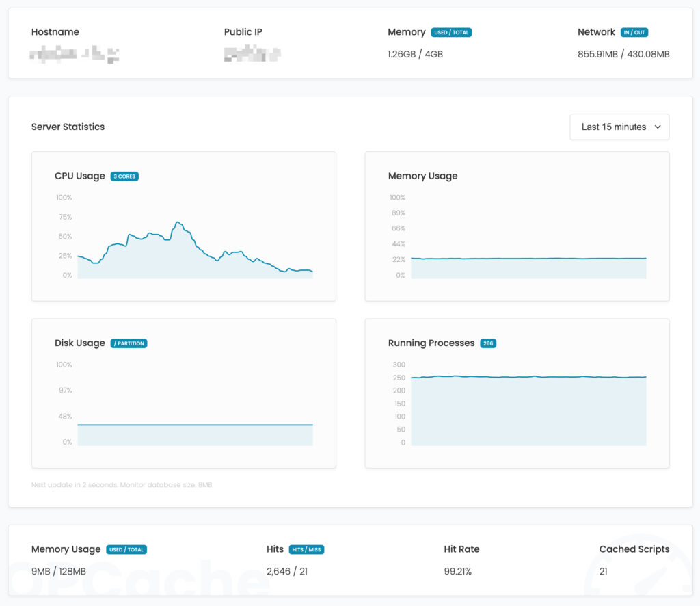The width and height of the screenshot is (700, 606).
Task: Click the 3 CORES badge beside CPU Usage
Action: click(124, 176)
